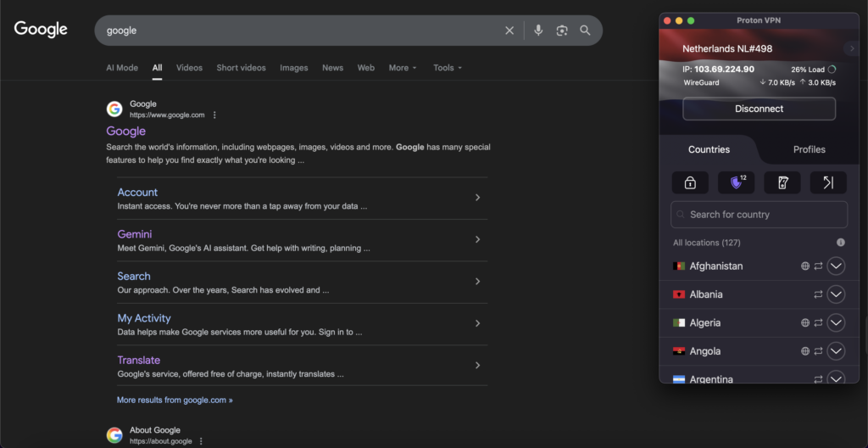Click magnifier icon in Search for country field
The height and width of the screenshot is (448, 868).
pyautogui.click(x=681, y=215)
